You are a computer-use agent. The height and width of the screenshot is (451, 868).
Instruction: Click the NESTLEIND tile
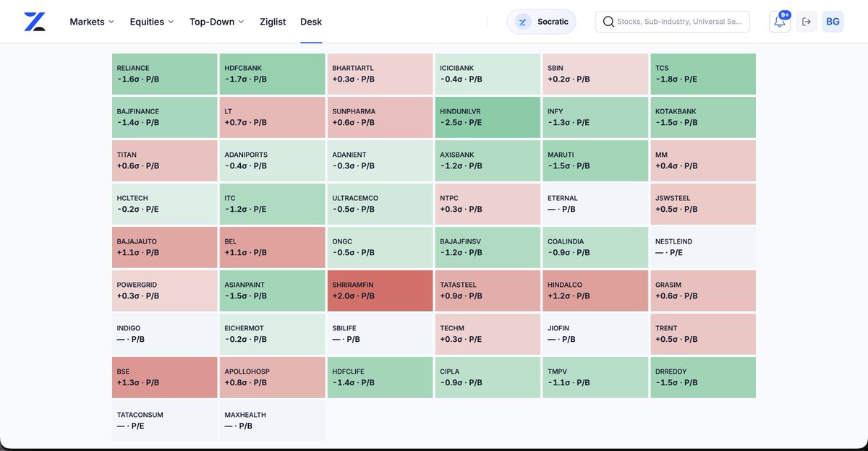703,247
